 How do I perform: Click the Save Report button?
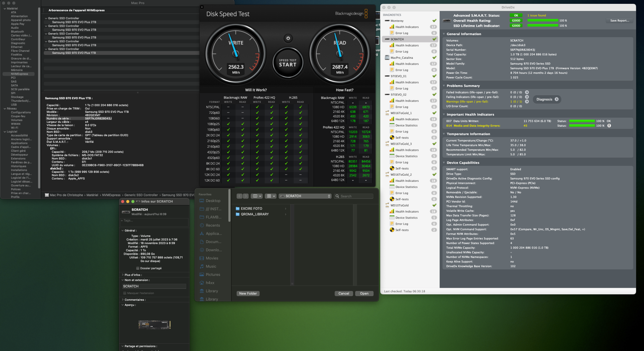coord(619,21)
